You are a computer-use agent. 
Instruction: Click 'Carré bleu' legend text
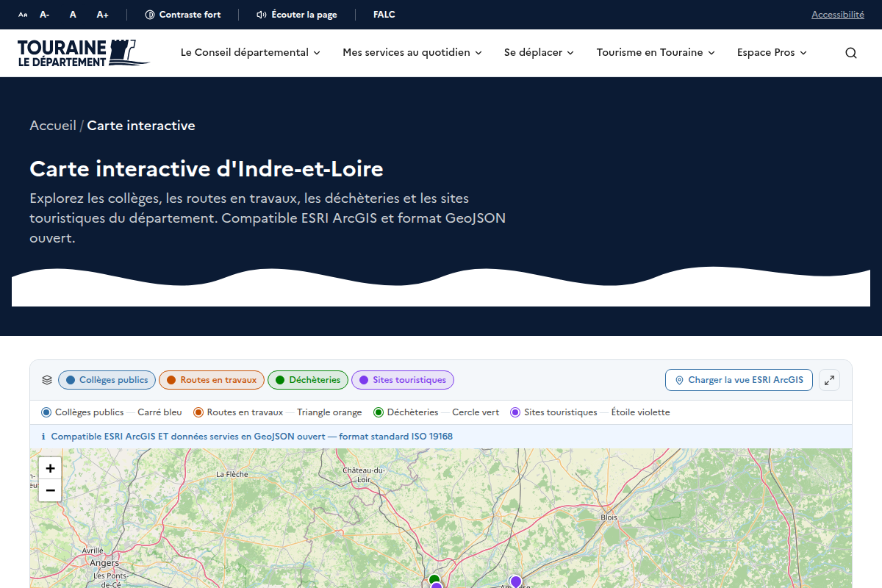159,412
